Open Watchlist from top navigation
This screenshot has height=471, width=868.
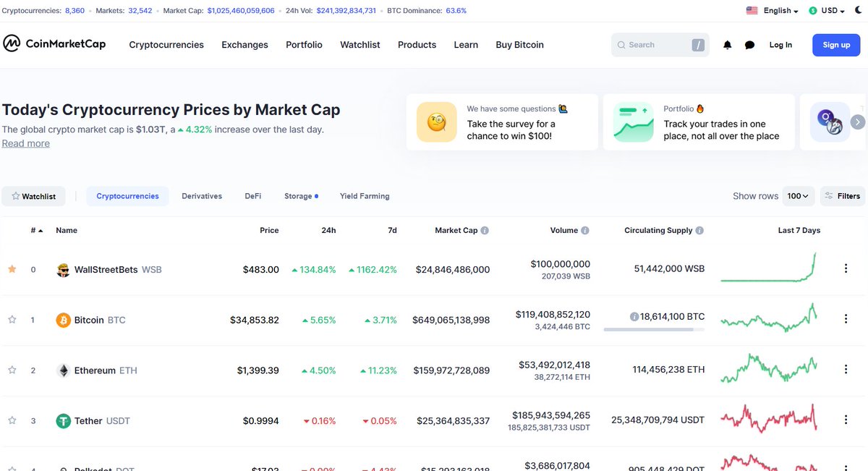(360, 45)
